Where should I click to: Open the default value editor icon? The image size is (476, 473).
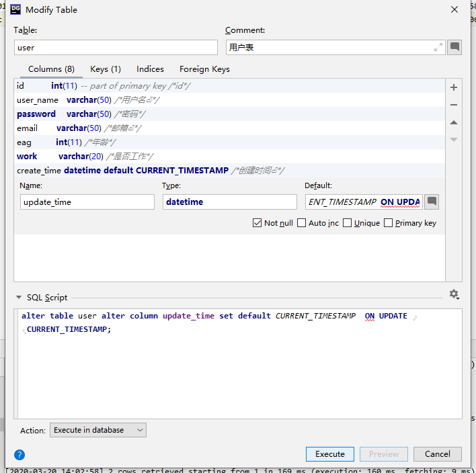[432, 202]
